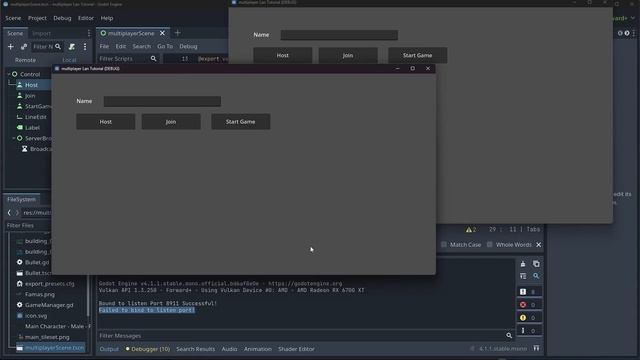Click Start Game in rear game window
The height and width of the screenshot is (360, 640).
pos(418,55)
